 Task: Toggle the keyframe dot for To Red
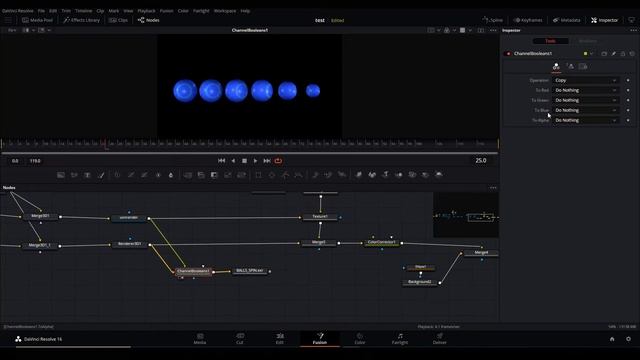coord(628,90)
